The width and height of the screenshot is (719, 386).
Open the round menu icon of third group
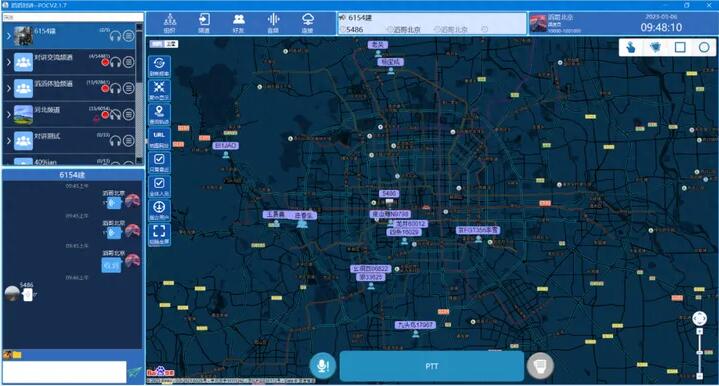[129, 88]
